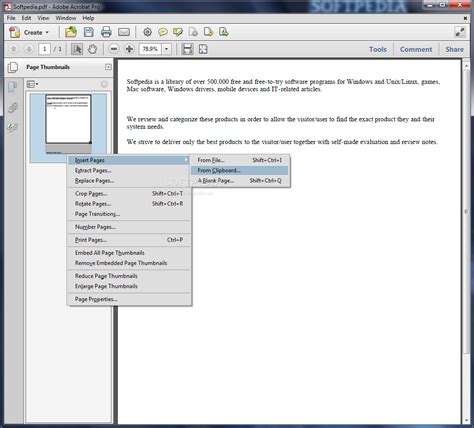The image size is (474, 428).
Task: Collapse the Page Thumbnails panel
Action: [x=108, y=67]
